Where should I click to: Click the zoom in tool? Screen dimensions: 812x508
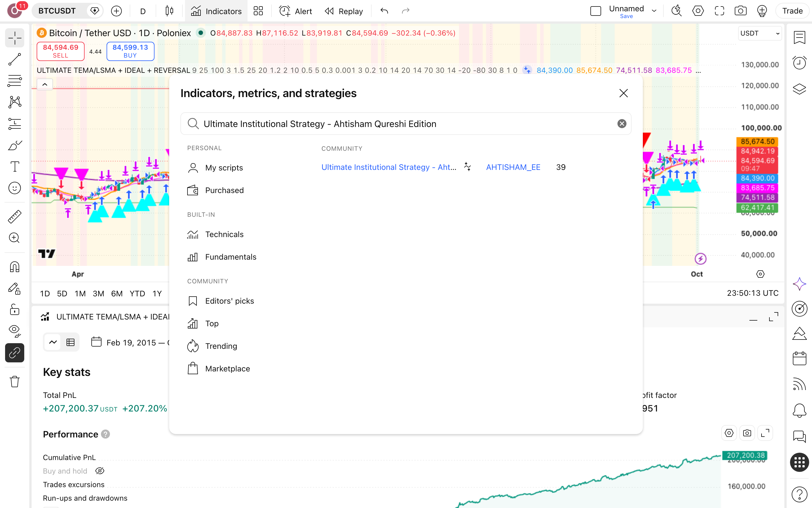tap(14, 238)
